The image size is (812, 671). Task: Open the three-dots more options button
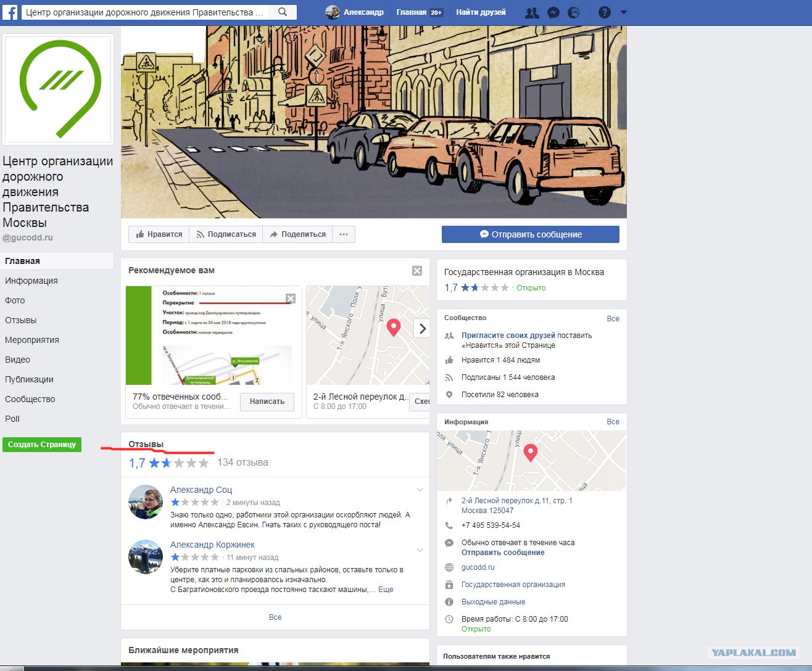(344, 234)
